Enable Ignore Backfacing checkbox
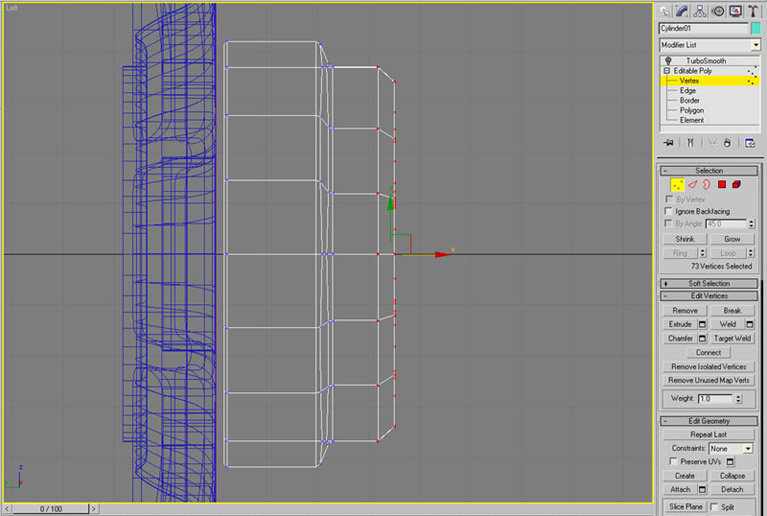 (669, 212)
